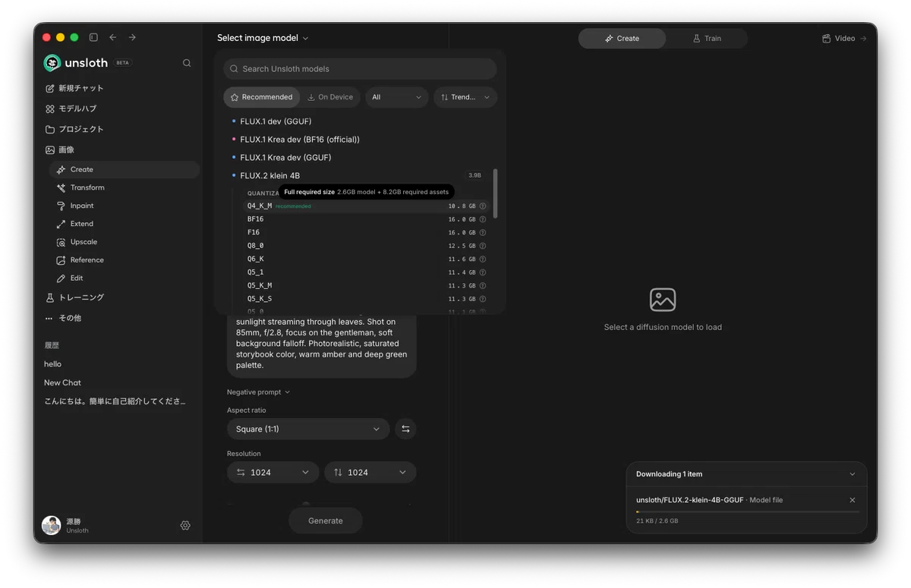Choose the Q6_K quantization
Image resolution: width=911 pixels, height=588 pixels.
pos(367,259)
